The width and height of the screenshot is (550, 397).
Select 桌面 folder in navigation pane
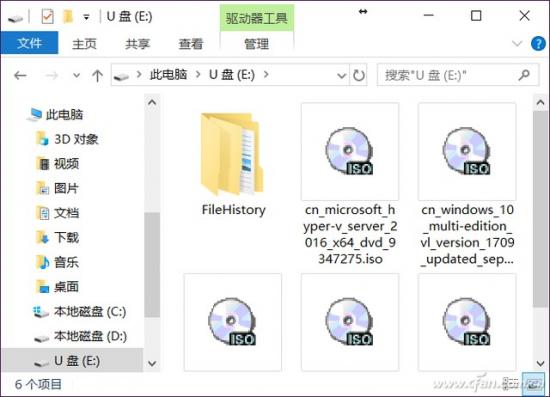[x=58, y=287]
